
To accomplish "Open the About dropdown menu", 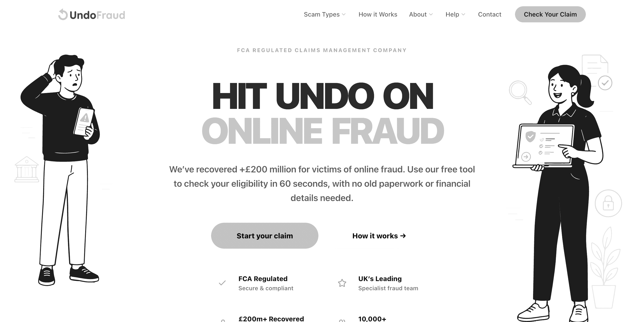I will (x=421, y=15).
